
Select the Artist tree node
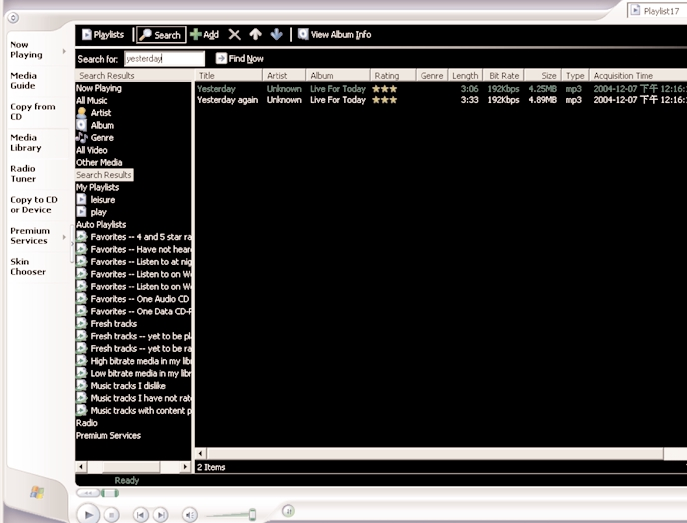click(x=94, y=113)
